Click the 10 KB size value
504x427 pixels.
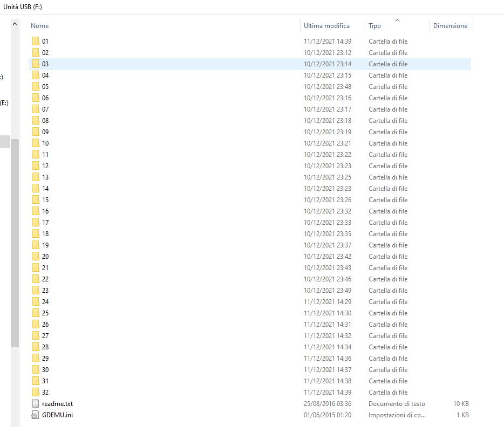coord(461,404)
